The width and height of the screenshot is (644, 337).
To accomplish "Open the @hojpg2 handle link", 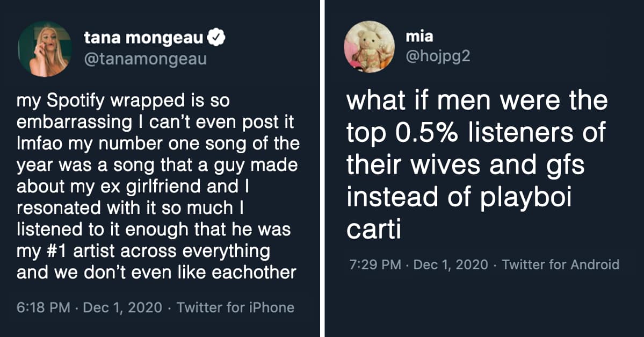I will tap(438, 55).
